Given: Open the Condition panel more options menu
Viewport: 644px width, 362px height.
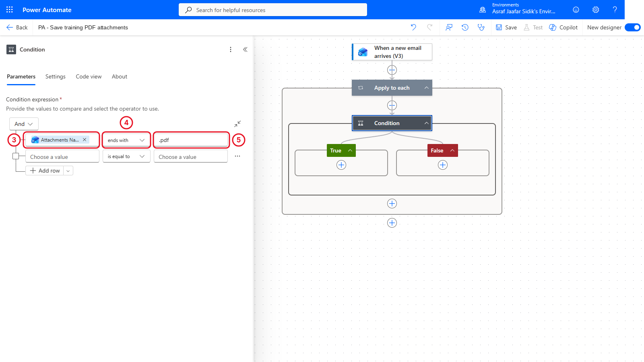Looking at the screenshot, I should [231, 49].
